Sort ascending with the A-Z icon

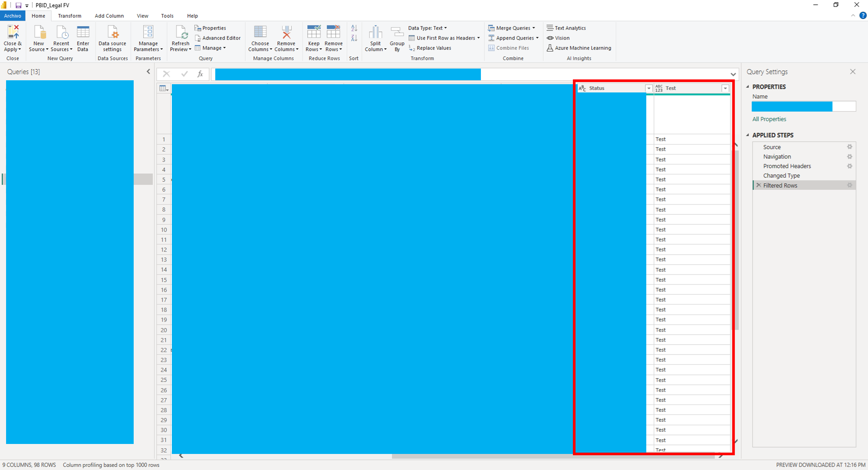(354, 28)
